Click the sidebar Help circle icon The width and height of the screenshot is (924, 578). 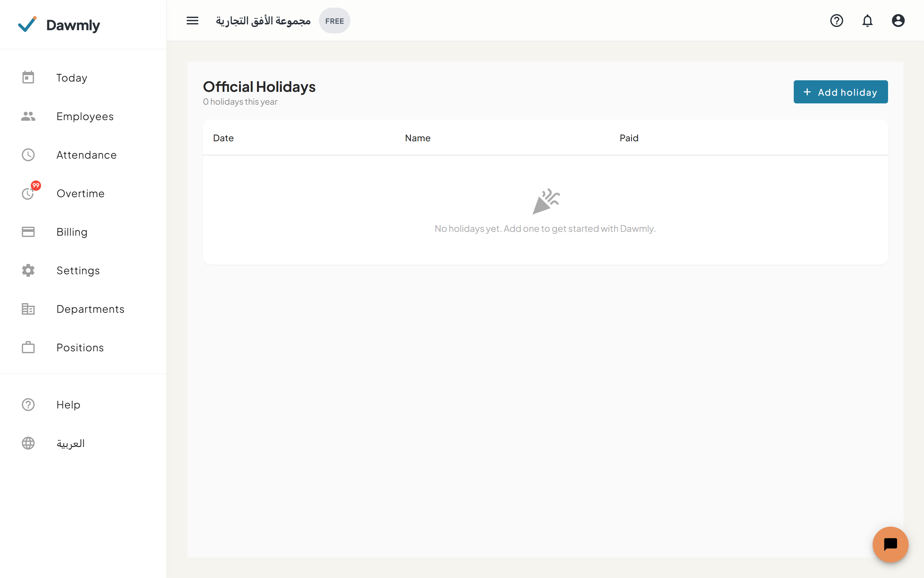coord(28,405)
